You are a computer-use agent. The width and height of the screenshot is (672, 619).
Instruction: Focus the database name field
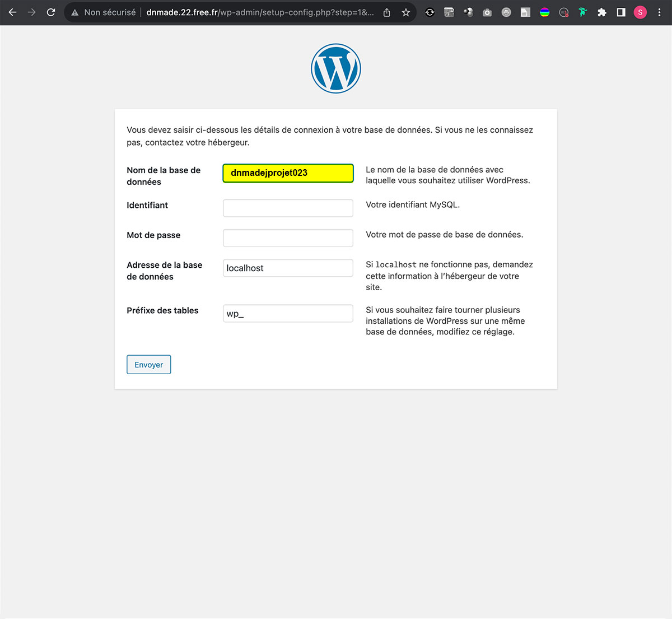(288, 173)
